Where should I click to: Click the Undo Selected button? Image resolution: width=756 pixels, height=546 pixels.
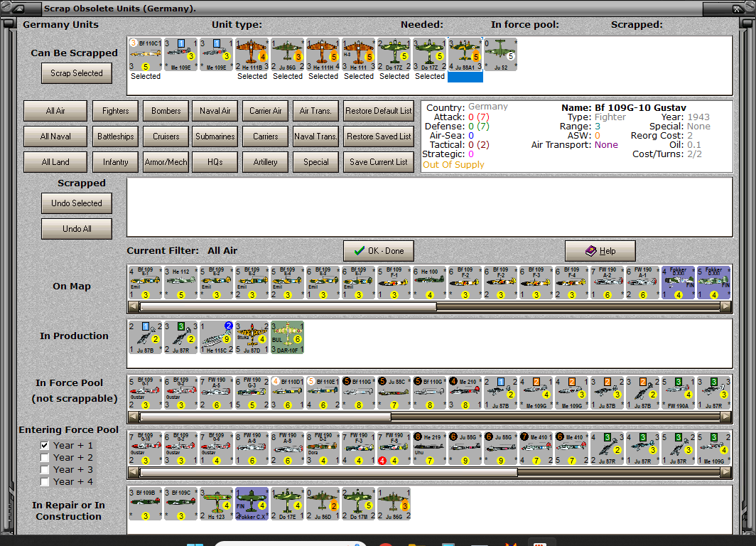[x=77, y=203]
